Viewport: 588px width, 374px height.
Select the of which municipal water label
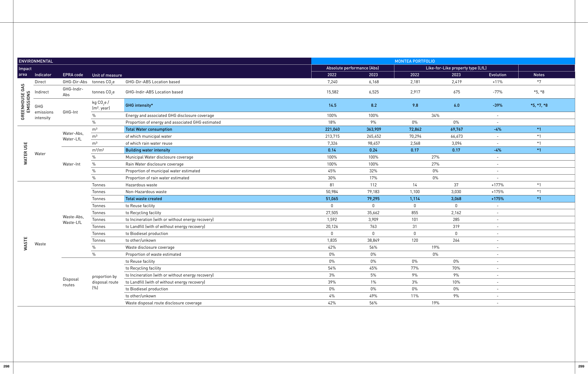click(x=148, y=137)
